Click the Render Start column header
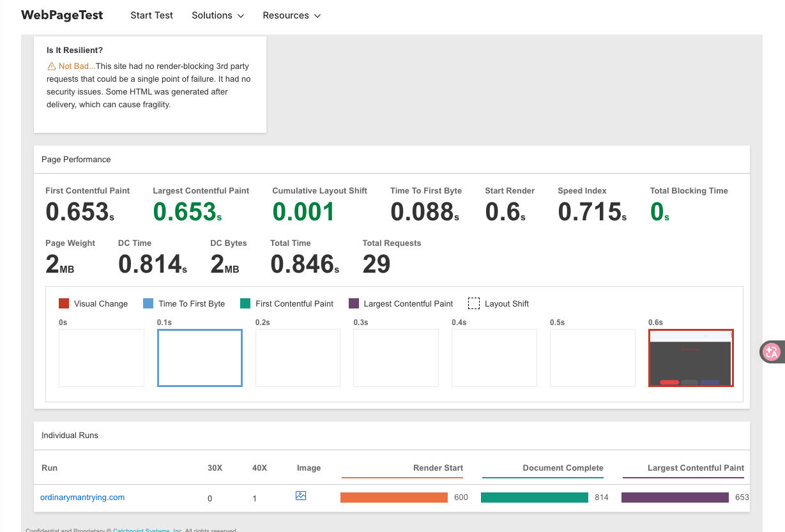Screen dimensions: 785x532 click(438, 468)
